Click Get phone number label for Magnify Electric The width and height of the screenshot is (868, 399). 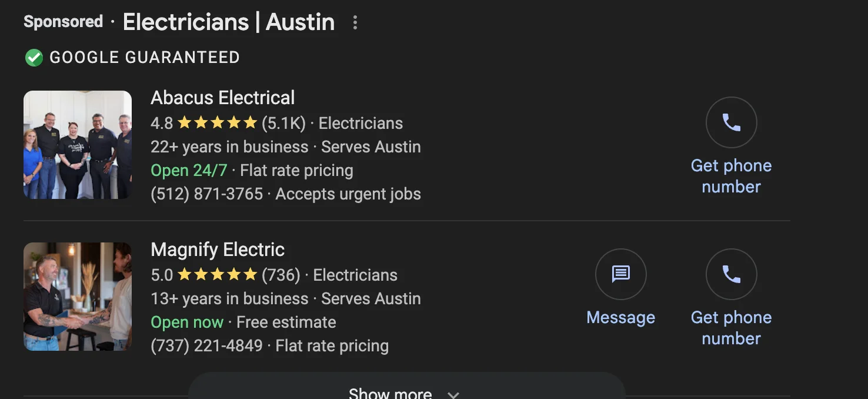click(x=731, y=328)
